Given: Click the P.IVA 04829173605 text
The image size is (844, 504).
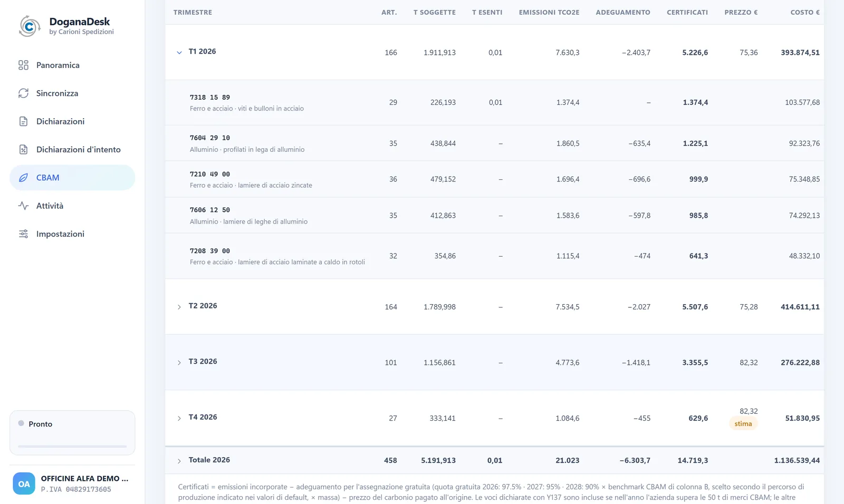Looking at the screenshot, I should [x=76, y=490].
